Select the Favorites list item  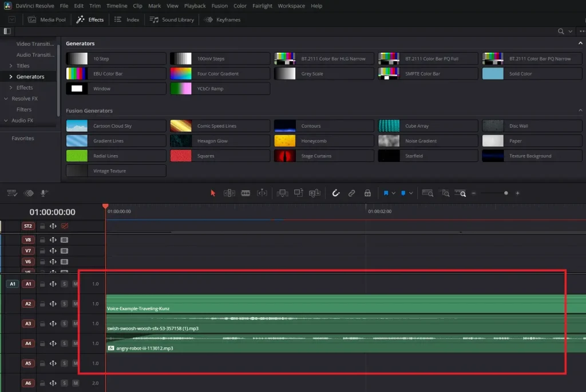click(23, 138)
